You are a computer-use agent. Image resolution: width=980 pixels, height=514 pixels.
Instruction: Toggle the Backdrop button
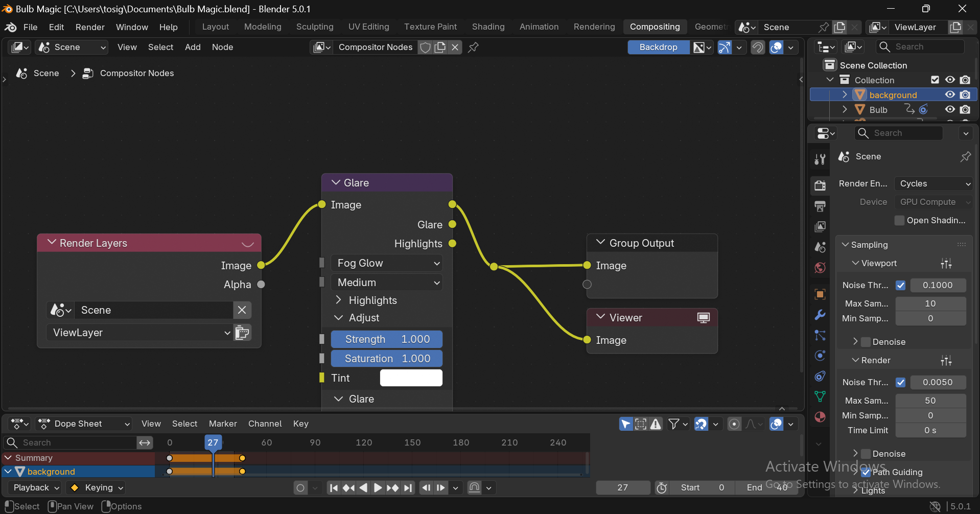point(658,48)
